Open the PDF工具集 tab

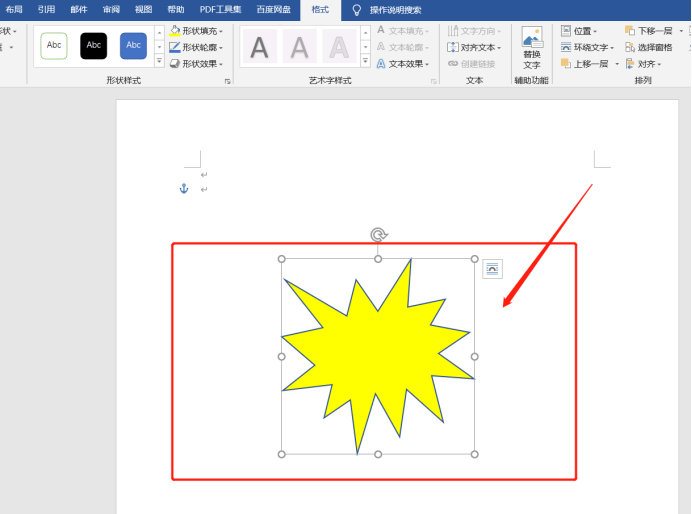pyautogui.click(x=220, y=9)
